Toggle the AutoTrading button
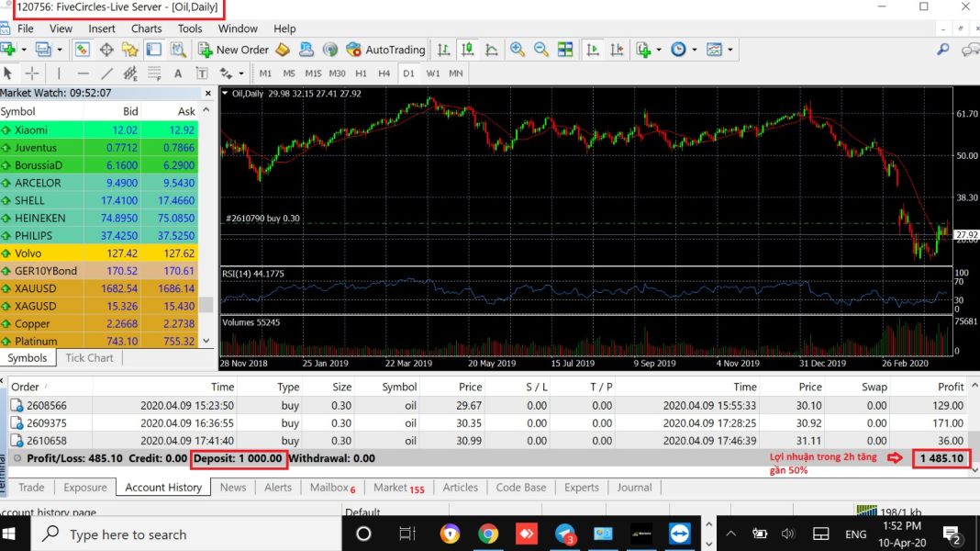The image size is (980, 551). (x=385, y=50)
